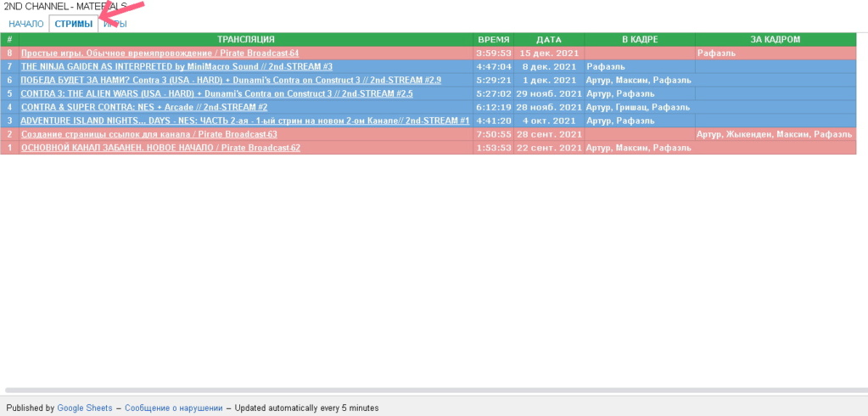Click the ДАТА column header
The image size is (868, 416).
coord(549,39)
